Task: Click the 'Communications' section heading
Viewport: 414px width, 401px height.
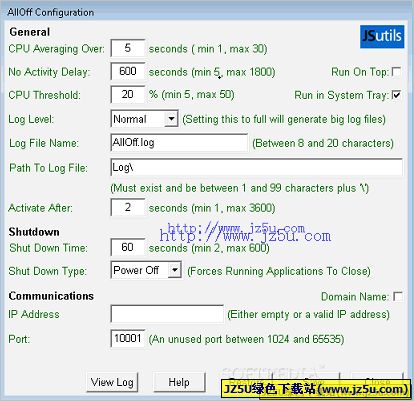Action: point(51,296)
